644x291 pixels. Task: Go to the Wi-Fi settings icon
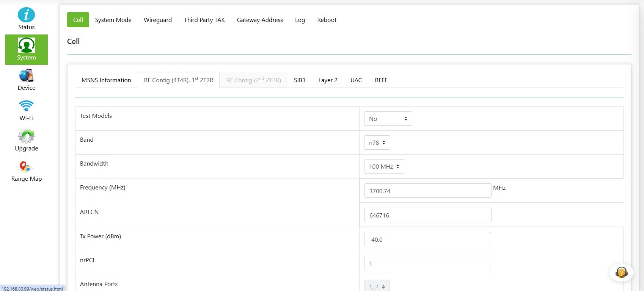tap(26, 106)
